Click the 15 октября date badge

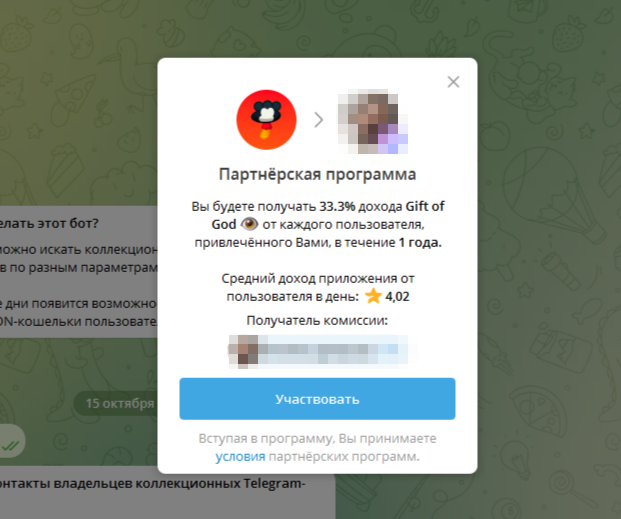(116, 403)
